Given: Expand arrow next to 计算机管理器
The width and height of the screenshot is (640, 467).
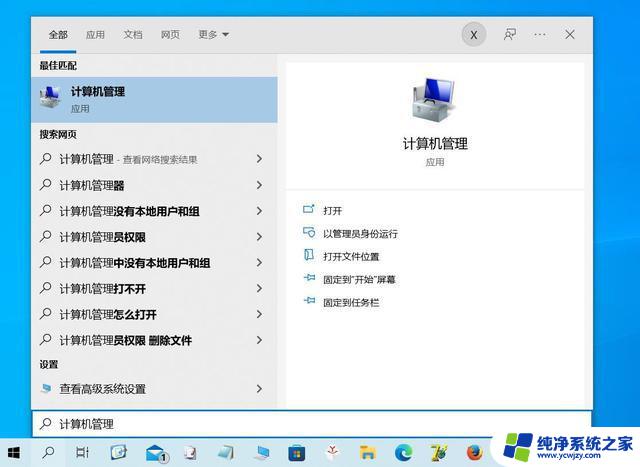Looking at the screenshot, I should click(259, 185).
